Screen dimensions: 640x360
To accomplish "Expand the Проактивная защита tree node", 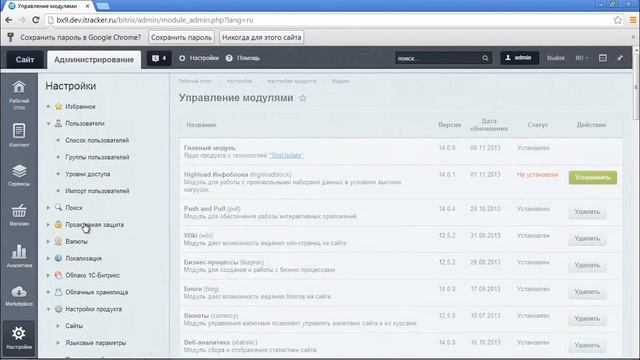I will pyautogui.click(x=48, y=224).
